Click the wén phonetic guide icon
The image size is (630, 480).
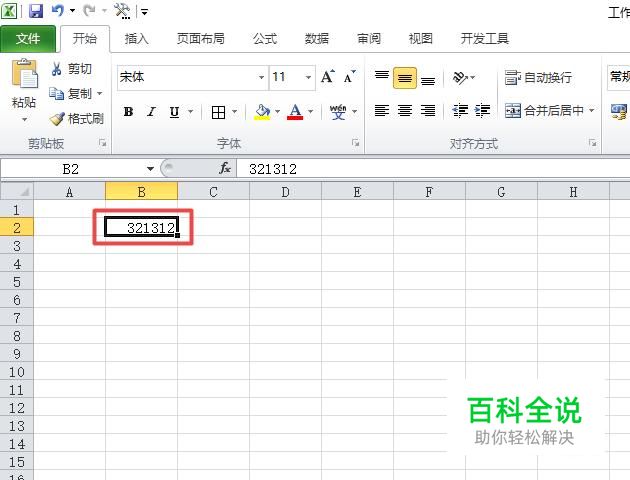click(x=338, y=112)
